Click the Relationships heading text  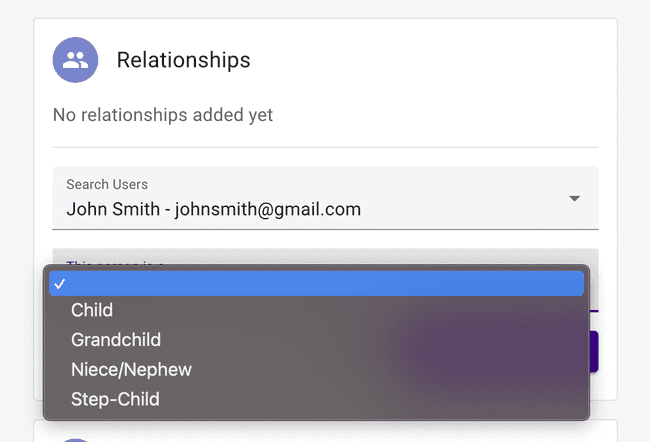tap(183, 60)
